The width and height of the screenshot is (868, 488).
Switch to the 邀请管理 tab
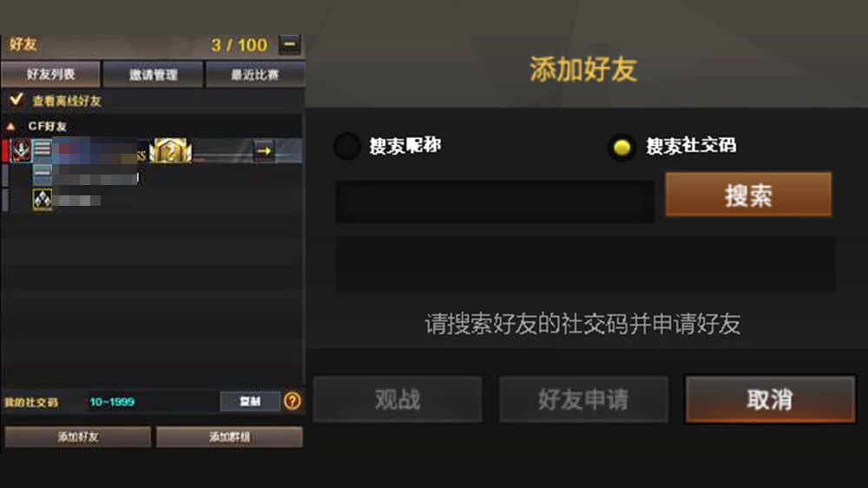154,75
